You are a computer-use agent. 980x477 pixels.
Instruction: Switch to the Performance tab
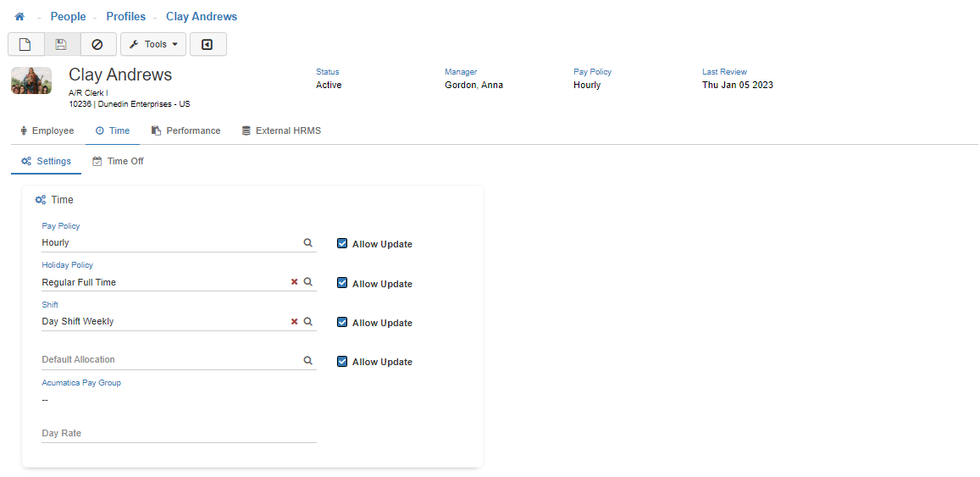(x=185, y=131)
